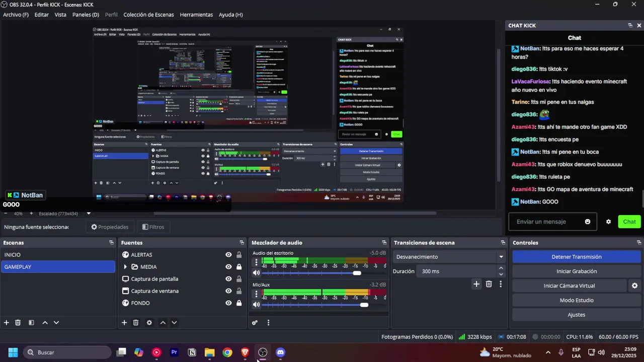Toggle visibility of MEDIA group
The image size is (644, 362).
(x=228, y=267)
